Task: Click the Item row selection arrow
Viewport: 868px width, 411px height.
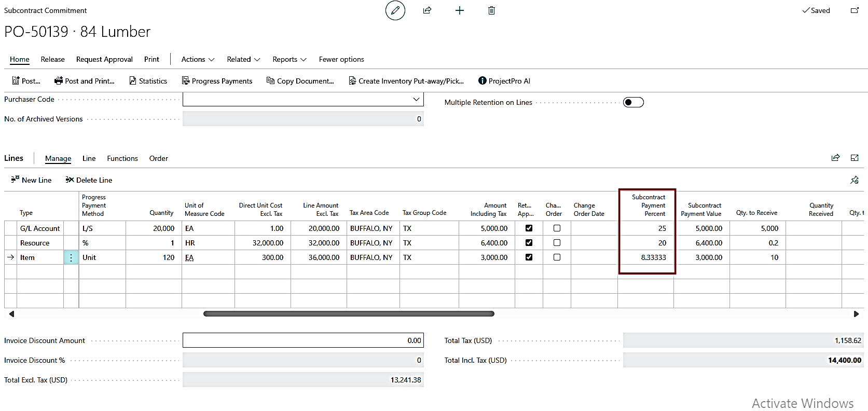Action: click(x=10, y=257)
